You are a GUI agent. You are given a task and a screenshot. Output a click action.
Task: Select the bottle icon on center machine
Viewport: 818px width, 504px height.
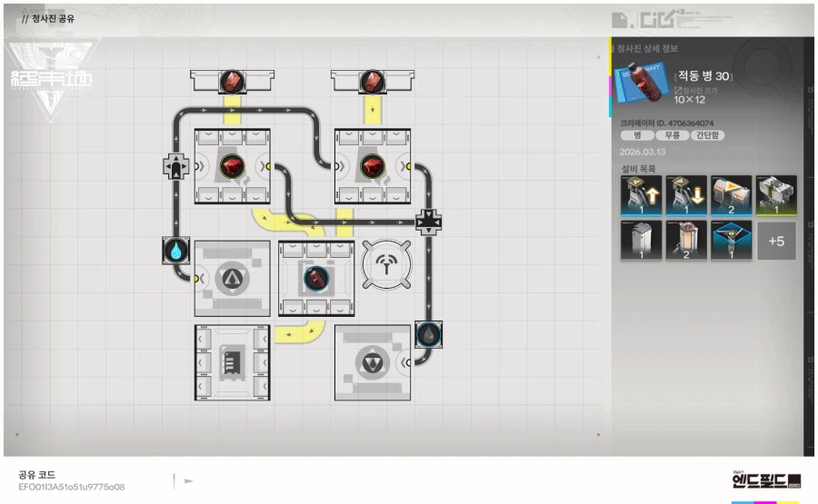pyautogui.click(x=315, y=279)
